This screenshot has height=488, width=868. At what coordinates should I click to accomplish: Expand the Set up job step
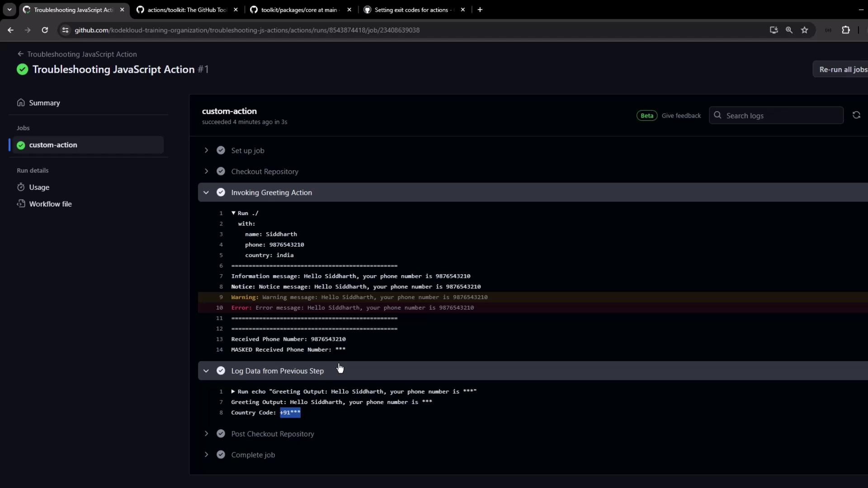[x=206, y=150]
